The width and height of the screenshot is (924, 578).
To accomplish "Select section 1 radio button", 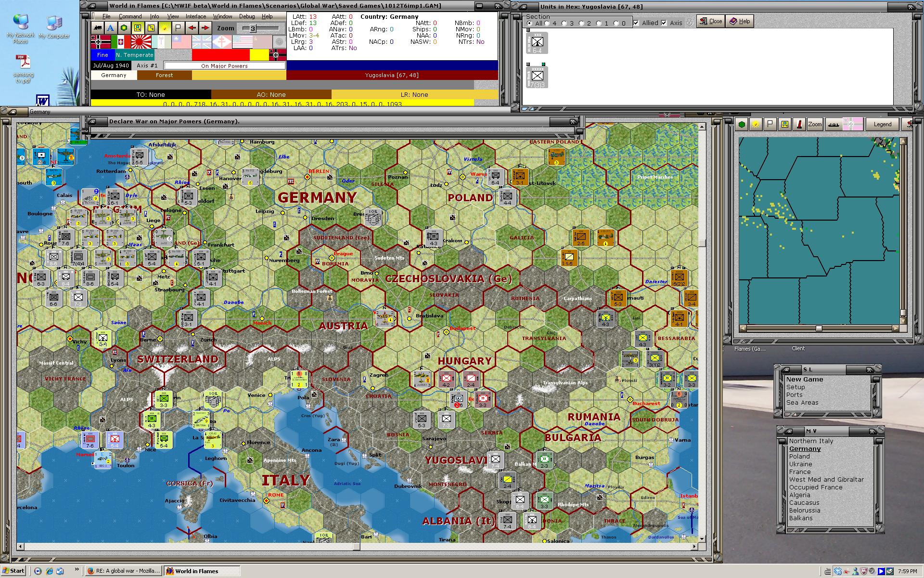I will [x=599, y=23].
